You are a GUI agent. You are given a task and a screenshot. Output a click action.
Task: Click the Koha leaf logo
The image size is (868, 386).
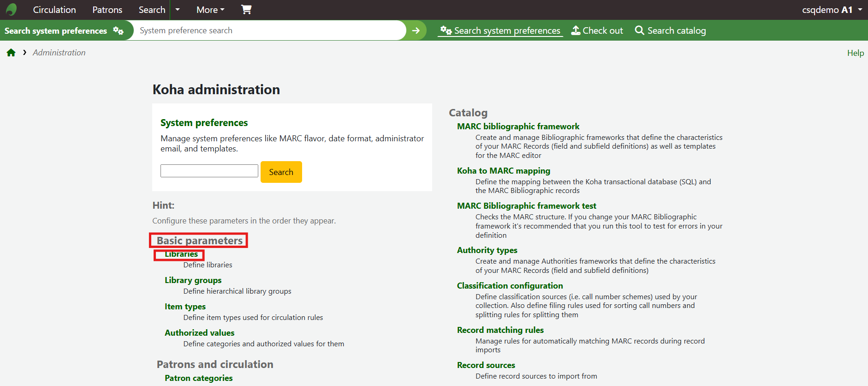(x=12, y=10)
